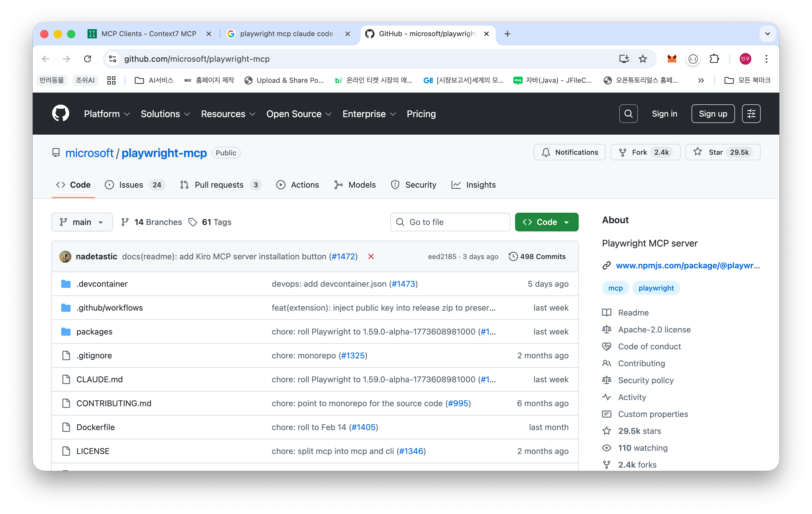The height and width of the screenshot is (514, 812).
Task: Open the Apache-2.0 license link
Action: click(654, 330)
